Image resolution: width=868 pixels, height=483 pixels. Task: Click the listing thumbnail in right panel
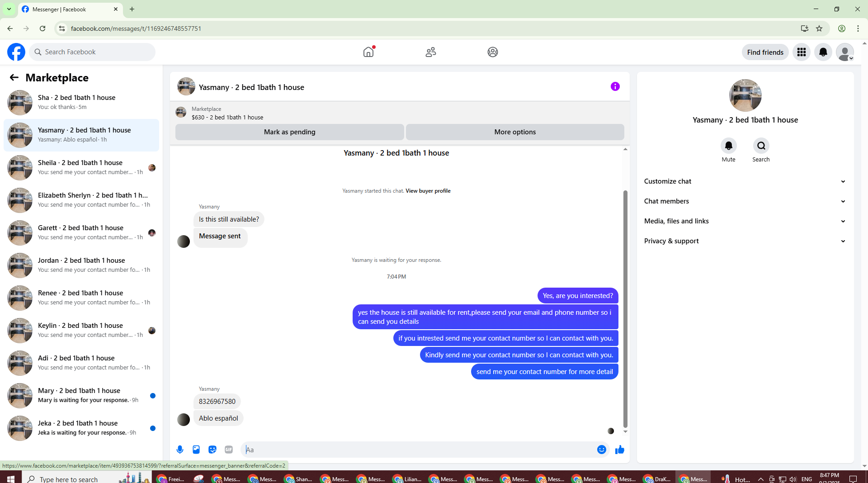745,95
